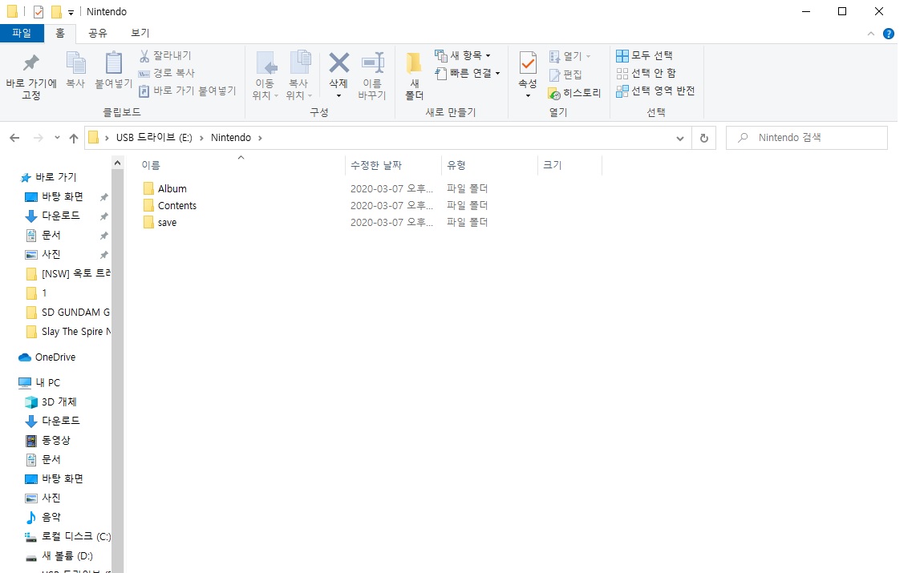This screenshot has width=924, height=573.
Task: Select 바로 가기 (Quick access) in the sidebar
Action: click(x=48, y=177)
